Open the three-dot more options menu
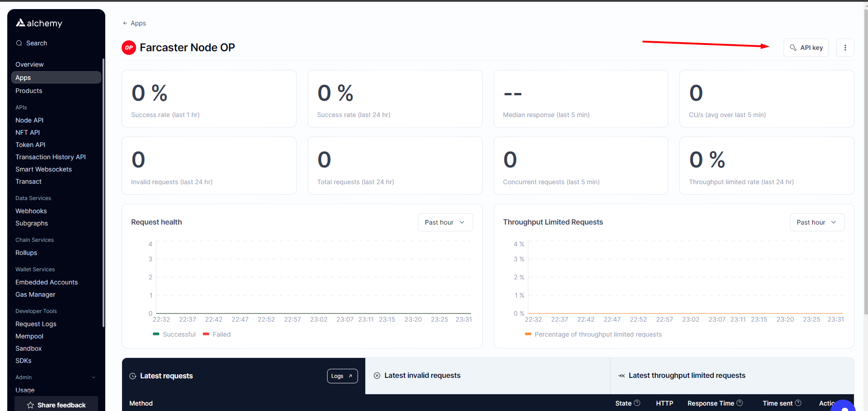The width and height of the screenshot is (868, 411). 845,48
